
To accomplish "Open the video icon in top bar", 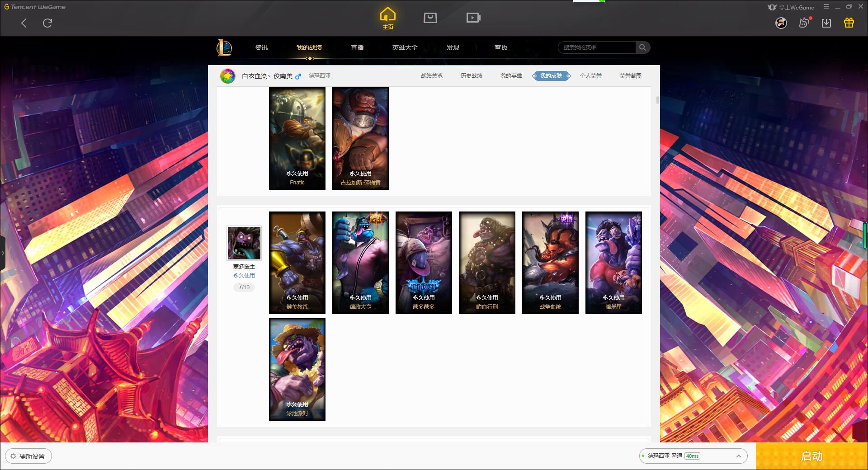I will [x=473, y=18].
